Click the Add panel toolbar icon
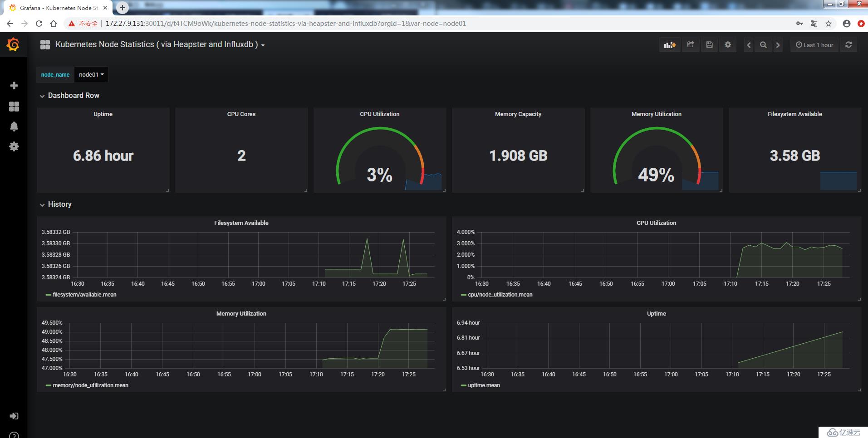The image size is (868, 438). (670, 45)
